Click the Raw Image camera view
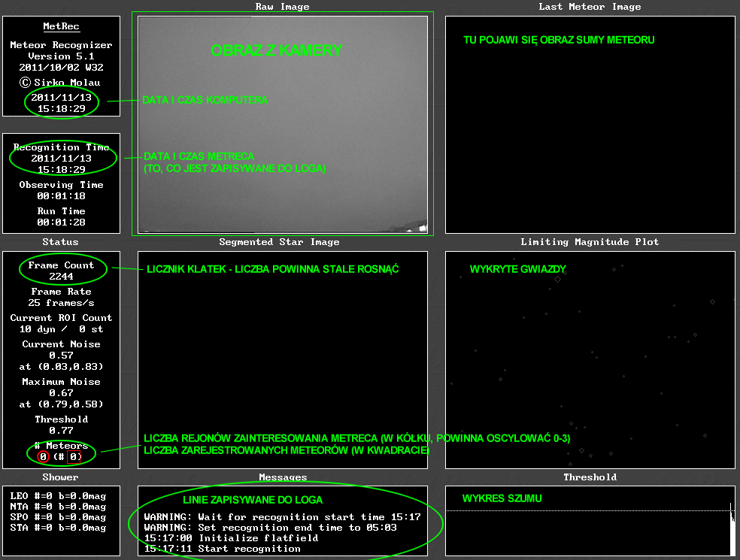 point(283,124)
